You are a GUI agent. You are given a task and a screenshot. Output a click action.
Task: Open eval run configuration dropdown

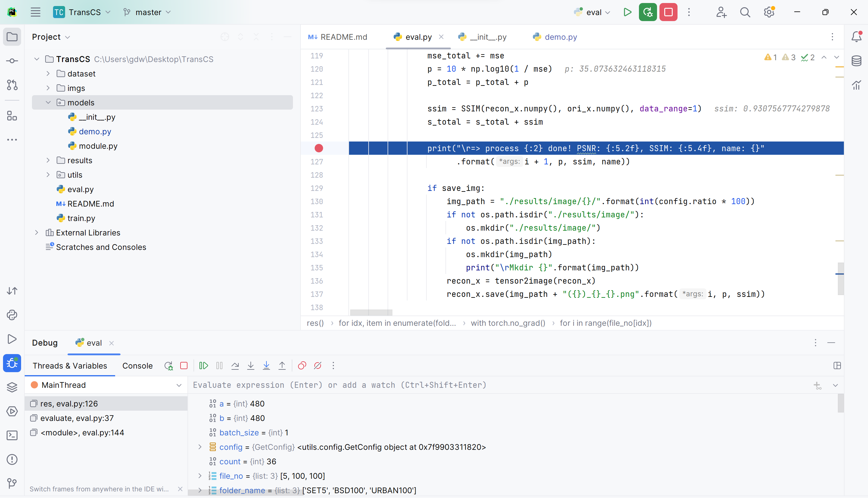592,12
